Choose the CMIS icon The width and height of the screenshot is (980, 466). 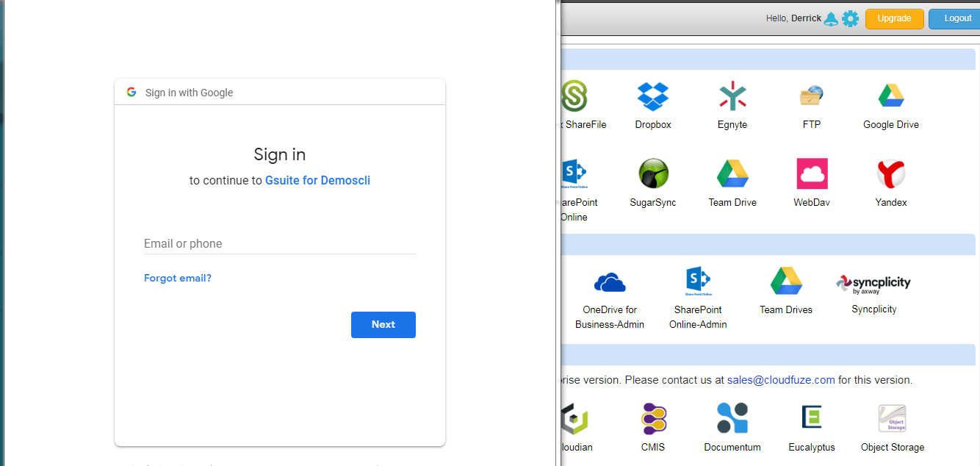click(x=653, y=418)
